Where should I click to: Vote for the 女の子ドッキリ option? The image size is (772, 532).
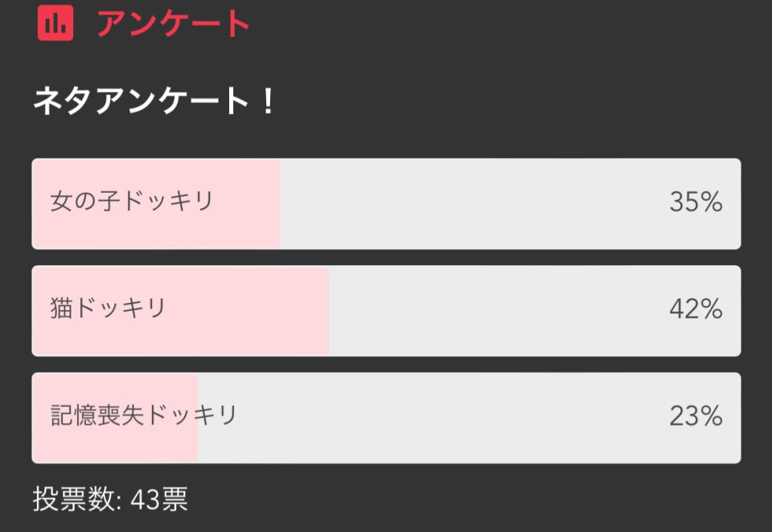[x=386, y=204]
